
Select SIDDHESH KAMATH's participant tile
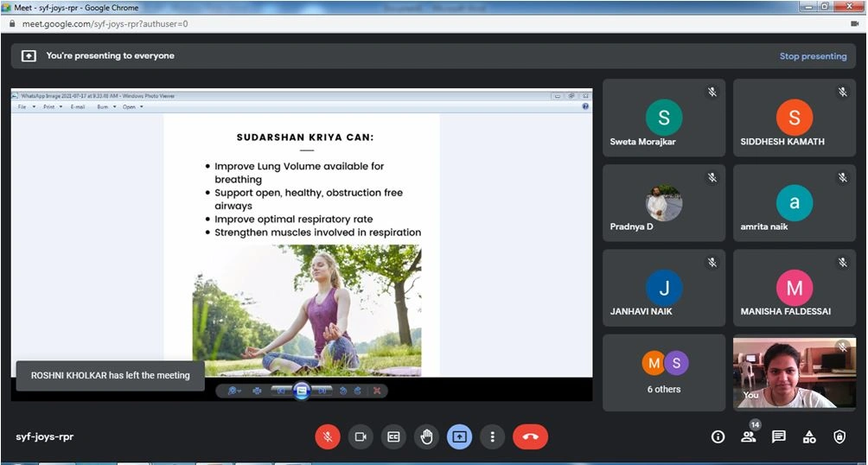[x=795, y=118]
